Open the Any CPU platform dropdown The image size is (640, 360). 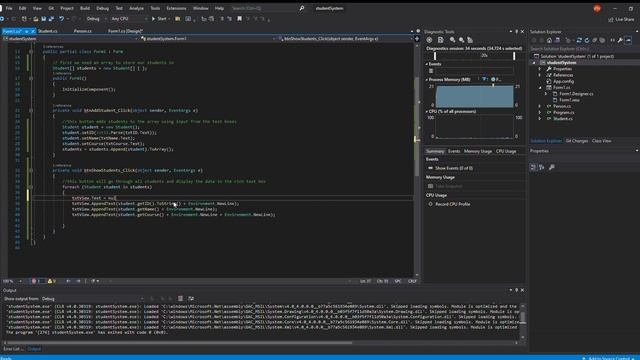tap(129, 19)
